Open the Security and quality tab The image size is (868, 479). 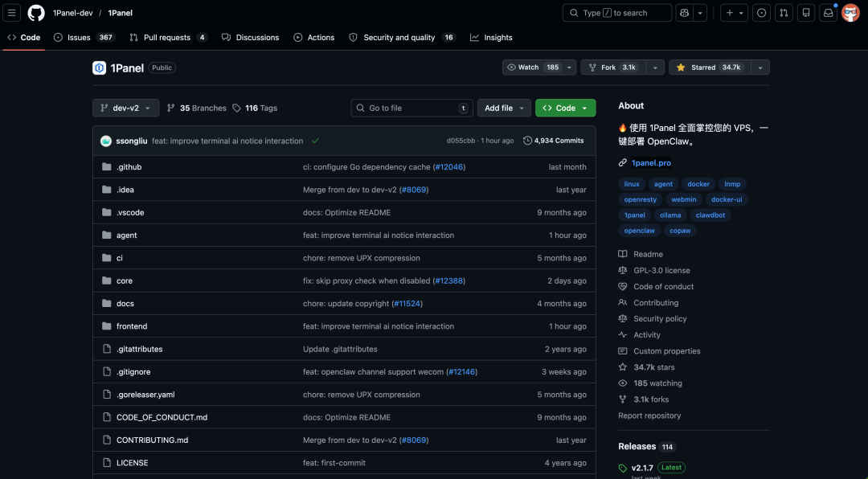click(403, 38)
